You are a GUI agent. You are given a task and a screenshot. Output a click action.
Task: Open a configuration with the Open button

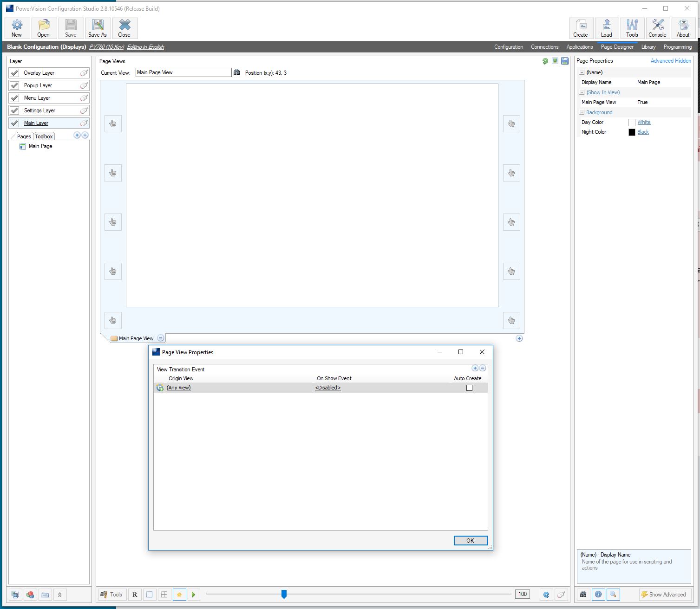point(44,28)
